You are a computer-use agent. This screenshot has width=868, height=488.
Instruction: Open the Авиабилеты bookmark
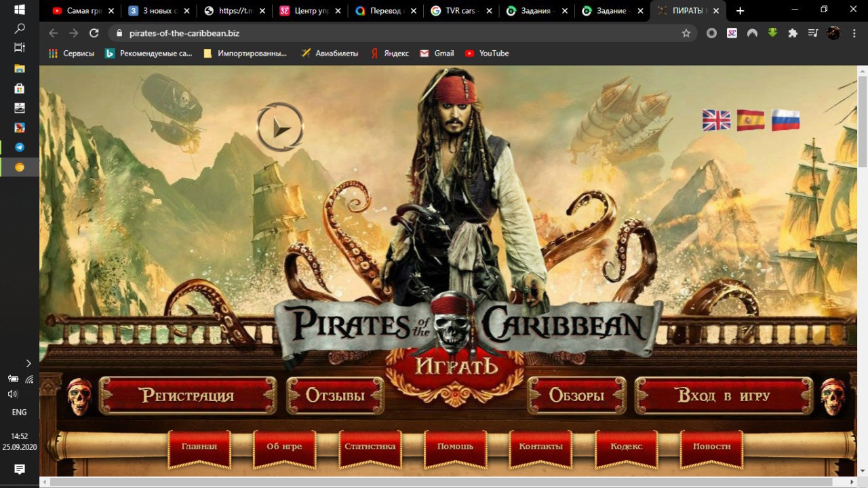(330, 53)
